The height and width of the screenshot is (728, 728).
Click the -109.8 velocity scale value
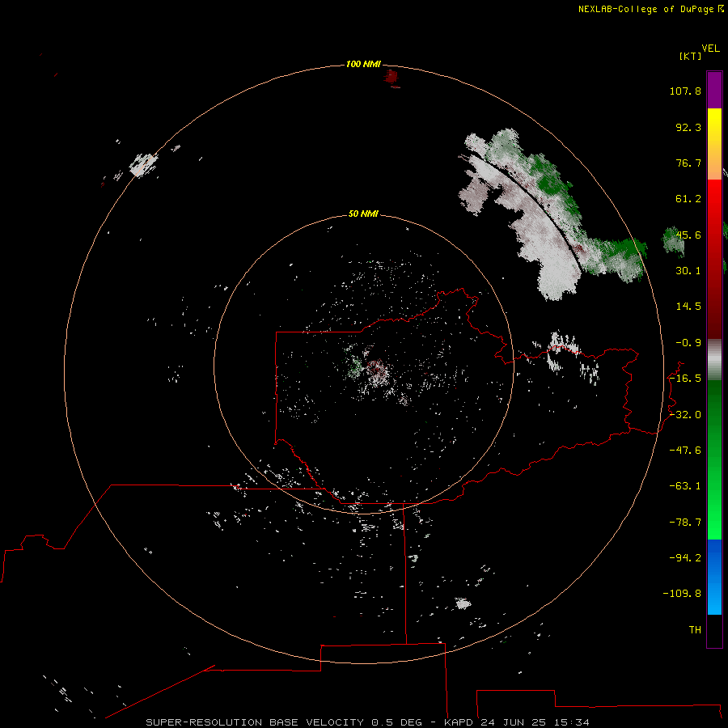(x=682, y=594)
